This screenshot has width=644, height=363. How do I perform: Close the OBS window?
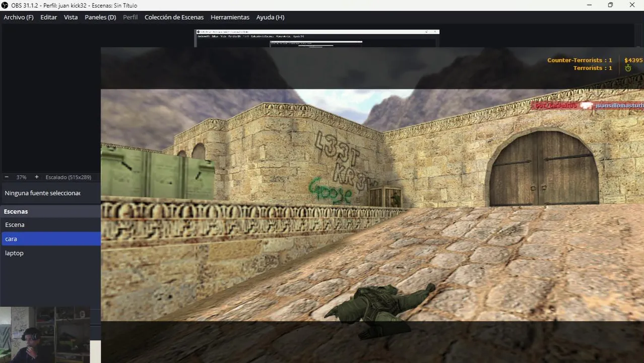(x=632, y=5)
